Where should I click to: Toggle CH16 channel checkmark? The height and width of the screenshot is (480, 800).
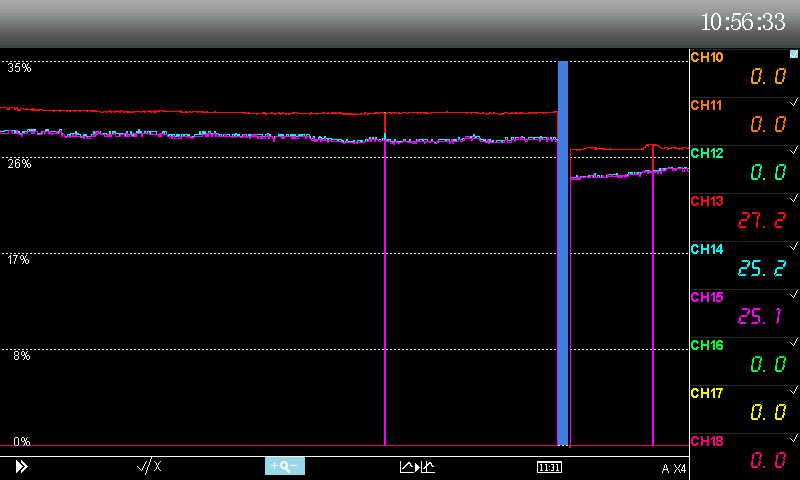794,342
